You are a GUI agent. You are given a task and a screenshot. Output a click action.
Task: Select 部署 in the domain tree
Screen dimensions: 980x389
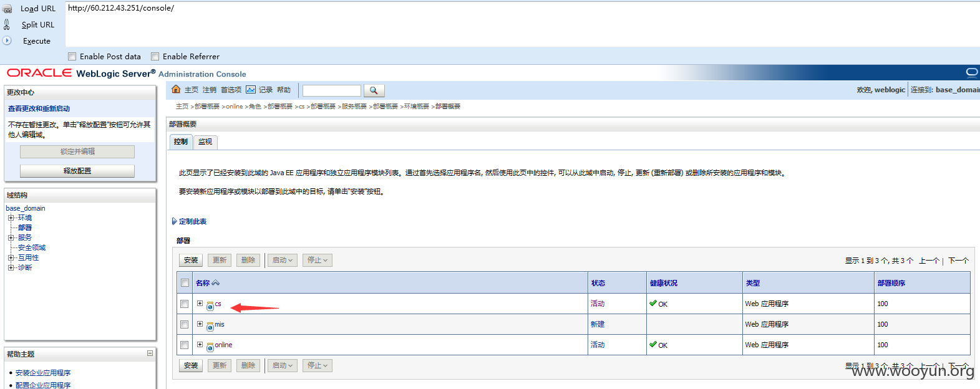pyautogui.click(x=25, y=228)
